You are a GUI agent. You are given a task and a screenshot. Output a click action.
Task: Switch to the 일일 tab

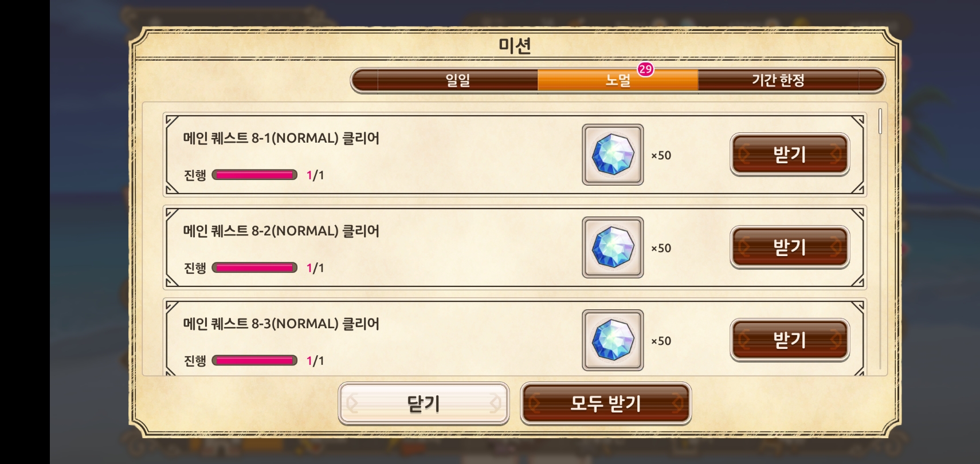457,80
